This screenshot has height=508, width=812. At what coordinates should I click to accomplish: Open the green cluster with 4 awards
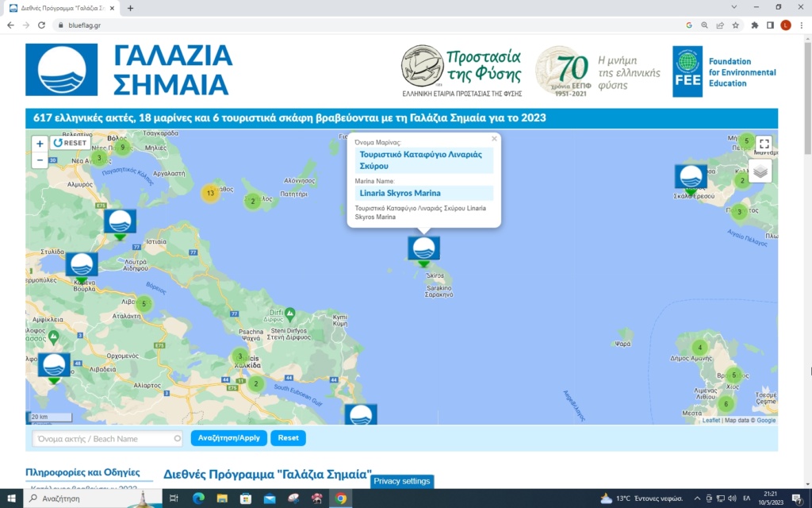pos(699,347)
